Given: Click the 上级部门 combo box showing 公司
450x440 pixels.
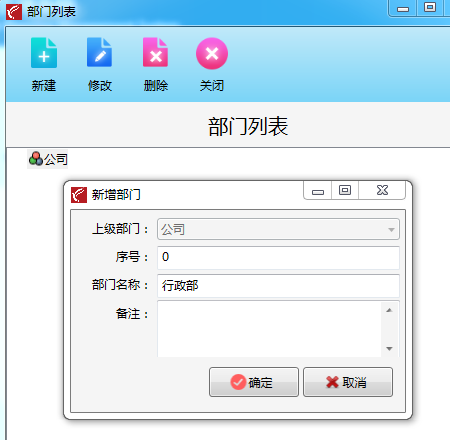Looking at the screenshot, I should pyautogui.click(x=278, y=229).
